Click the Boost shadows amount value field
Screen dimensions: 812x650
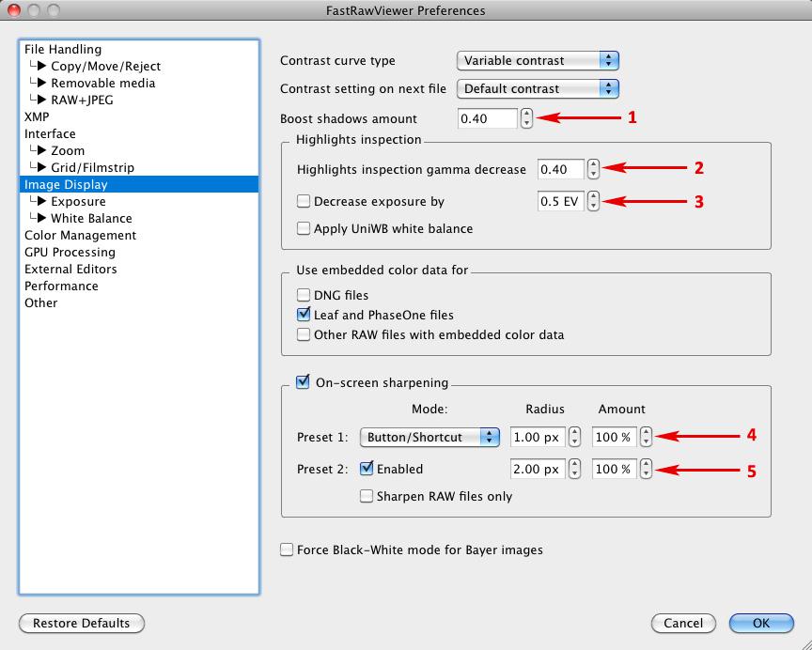pos(487,118)
